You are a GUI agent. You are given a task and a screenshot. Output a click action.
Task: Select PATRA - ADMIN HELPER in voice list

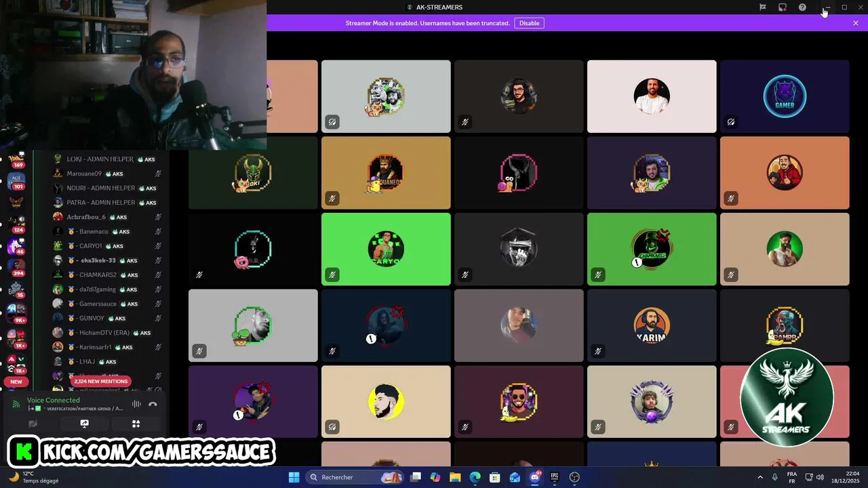pyautogui.click(x=107, y=203)
